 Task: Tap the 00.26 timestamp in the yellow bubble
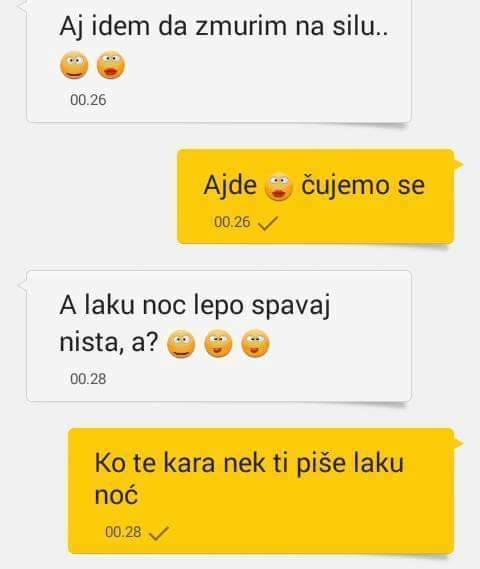coord(232,222)
